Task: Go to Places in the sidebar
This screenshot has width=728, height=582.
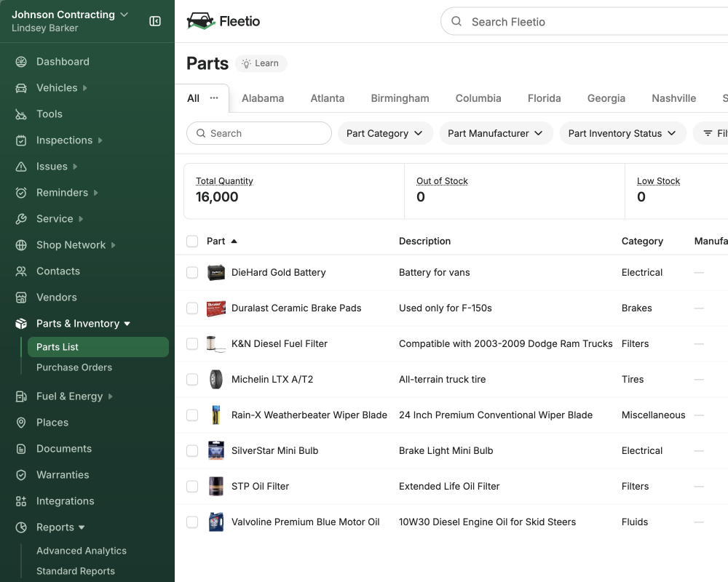Action: tap(52, 423)
